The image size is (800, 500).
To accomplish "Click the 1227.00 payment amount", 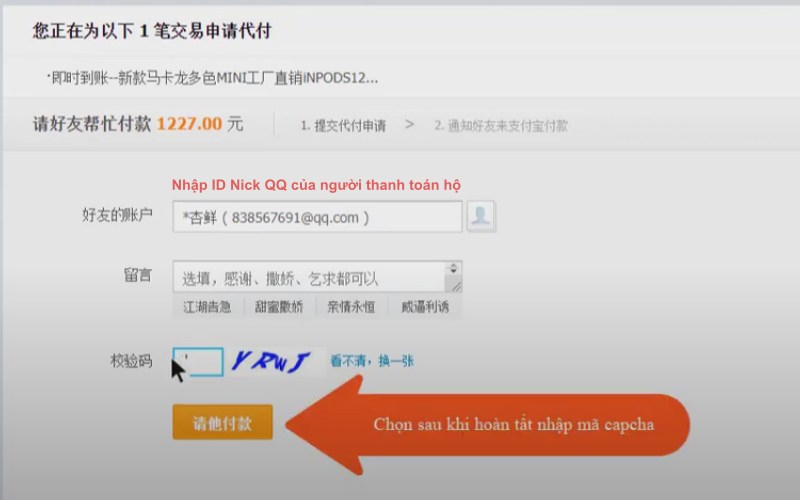I will [x=189, y=123].
